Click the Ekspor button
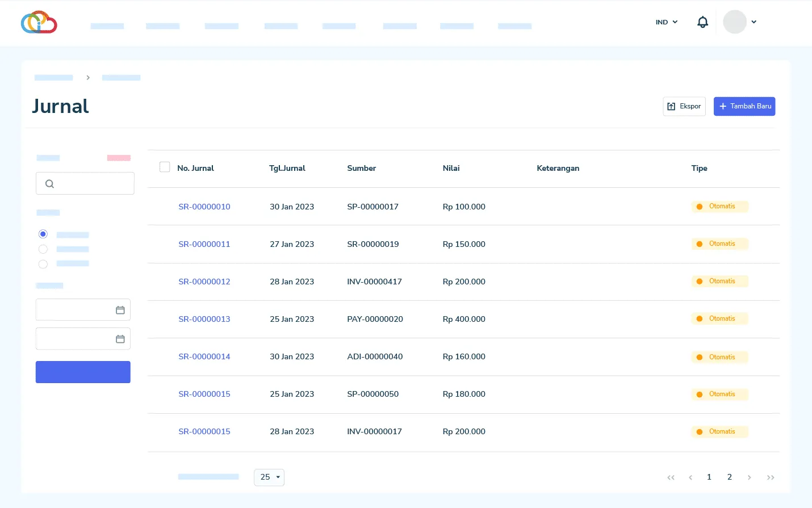Viewport: 812px width, 508px height. (x=684, y=106)
